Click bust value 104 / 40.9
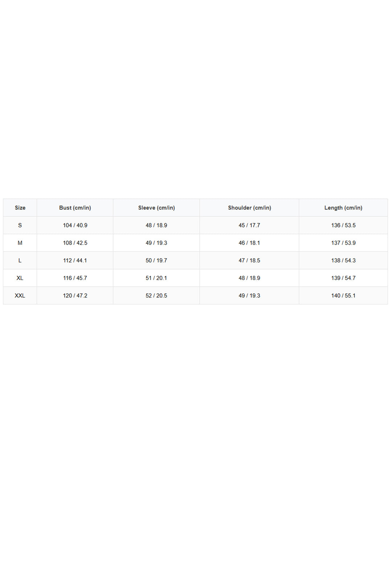Viewport: 392px width, 588px height. tap(75, 225)
